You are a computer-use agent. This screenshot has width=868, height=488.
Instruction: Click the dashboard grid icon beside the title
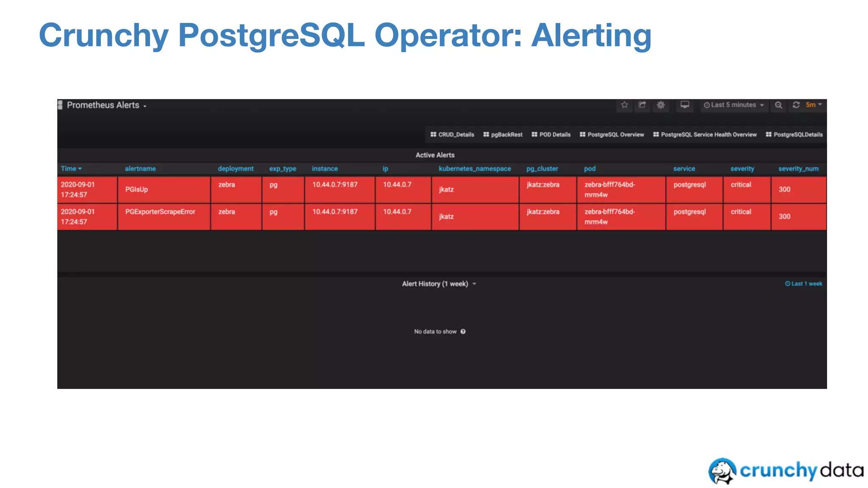(x=60, y=105)
